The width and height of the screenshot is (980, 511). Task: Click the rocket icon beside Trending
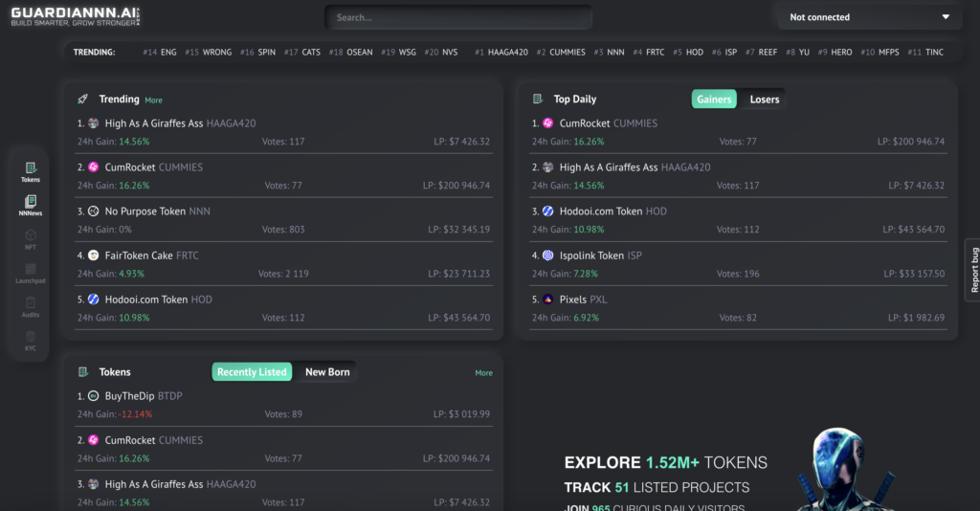(83, 100)
